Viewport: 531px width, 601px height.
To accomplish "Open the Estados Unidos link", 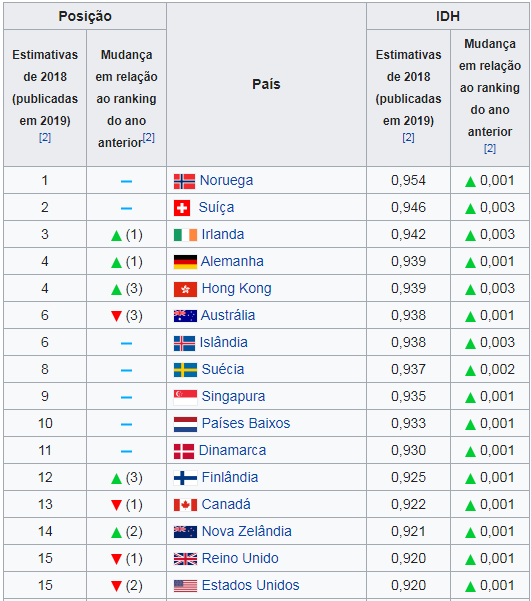I will [250, 586].
